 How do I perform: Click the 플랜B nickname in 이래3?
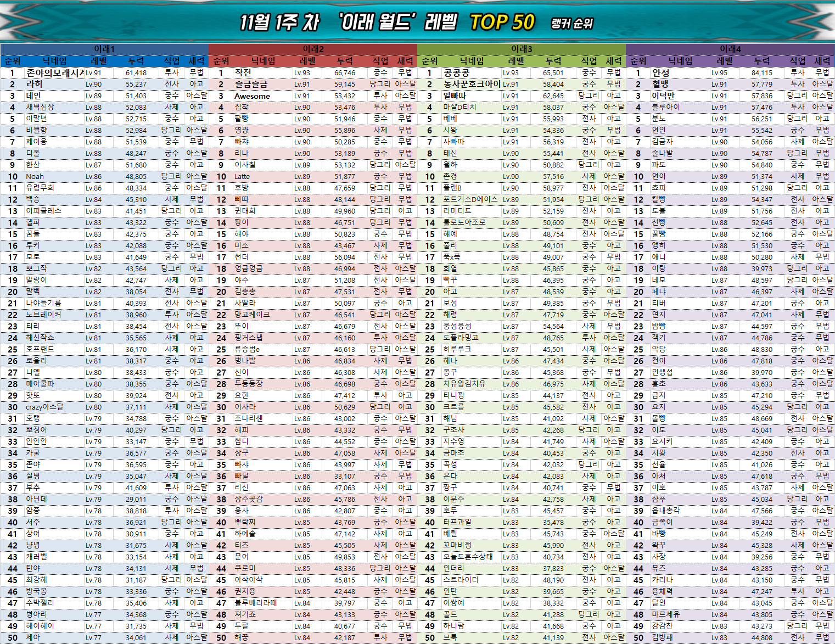point(452,188)
